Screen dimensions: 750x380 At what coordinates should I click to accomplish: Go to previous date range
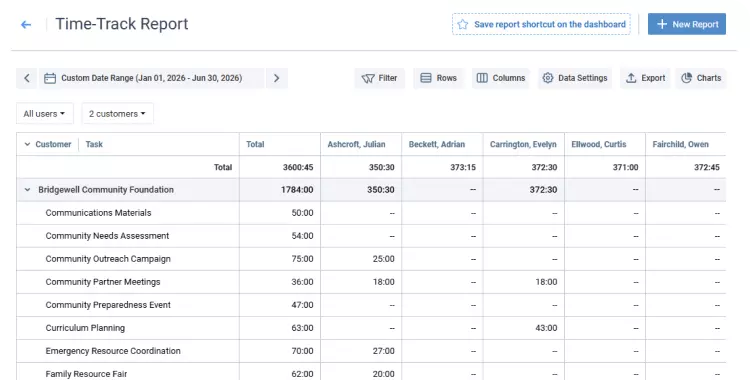pos(27,78)
